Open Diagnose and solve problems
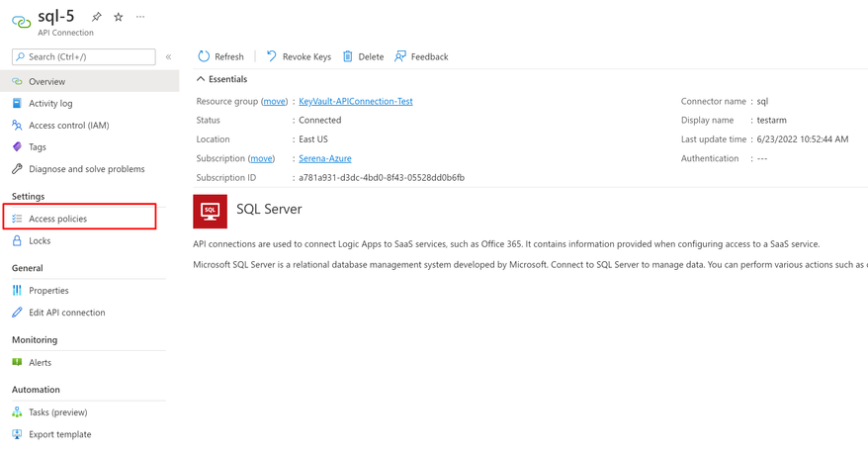The height and width of the screenshot is (454, 868). tap(87, 169)
